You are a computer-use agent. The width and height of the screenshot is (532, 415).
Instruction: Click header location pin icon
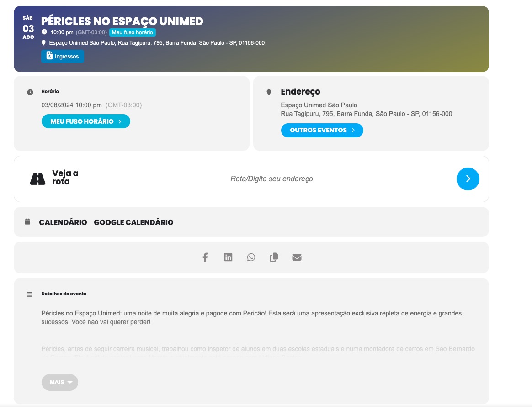point(43,43)
